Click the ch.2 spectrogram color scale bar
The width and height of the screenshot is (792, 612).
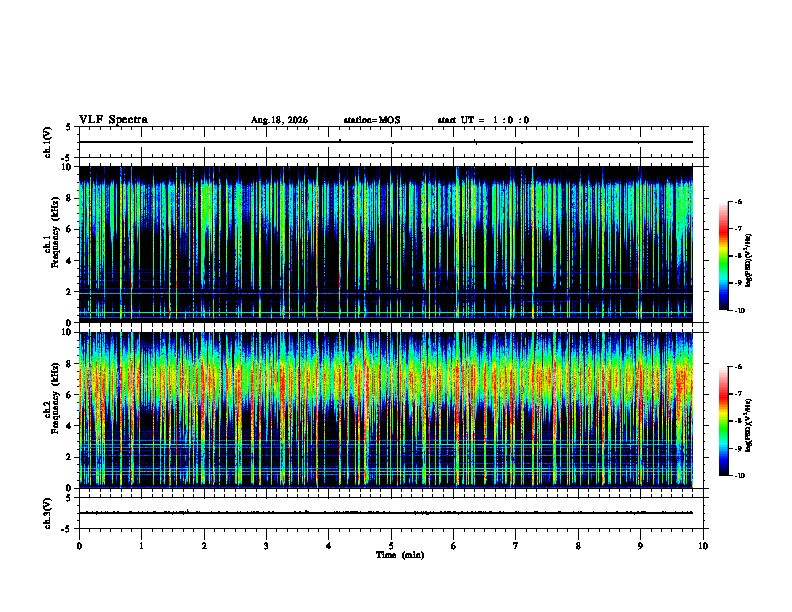[723, 421]
